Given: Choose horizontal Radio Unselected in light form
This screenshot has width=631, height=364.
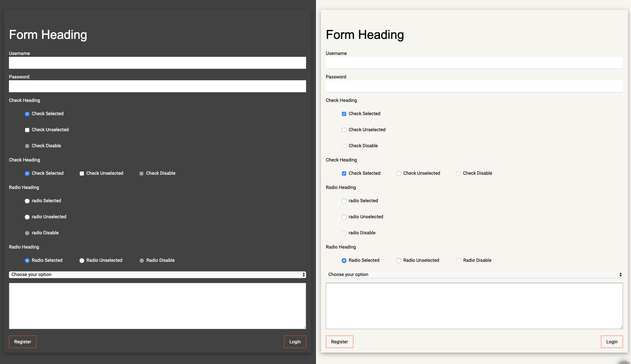Looking at the screenshot, I should pos(399,261).
